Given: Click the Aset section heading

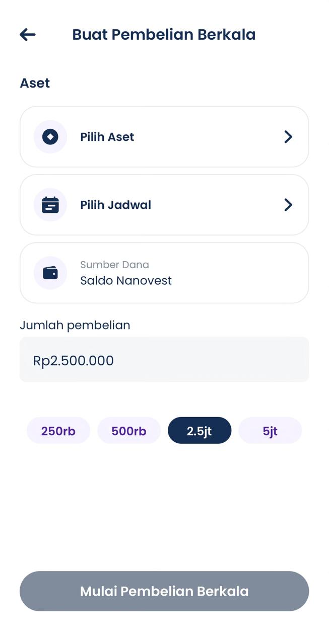Looking at the screenshot, I should [35, 83].
